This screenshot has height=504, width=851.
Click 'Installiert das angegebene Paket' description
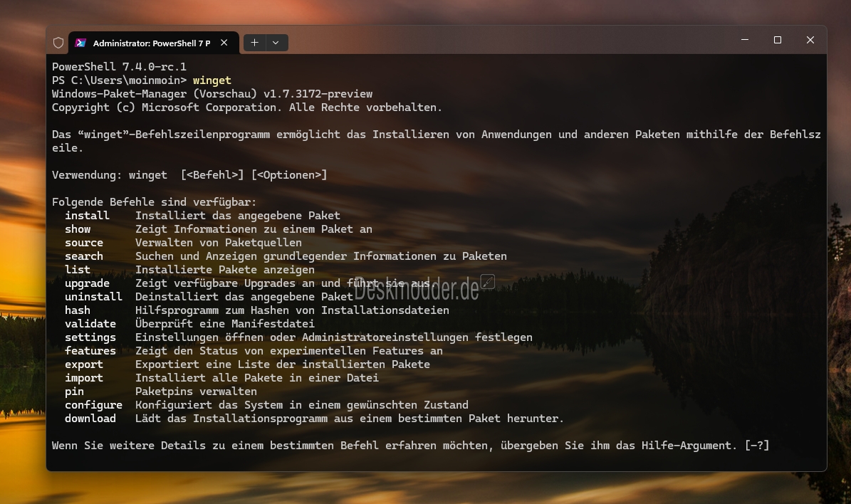pyautogui.click(x=238, y=216)
